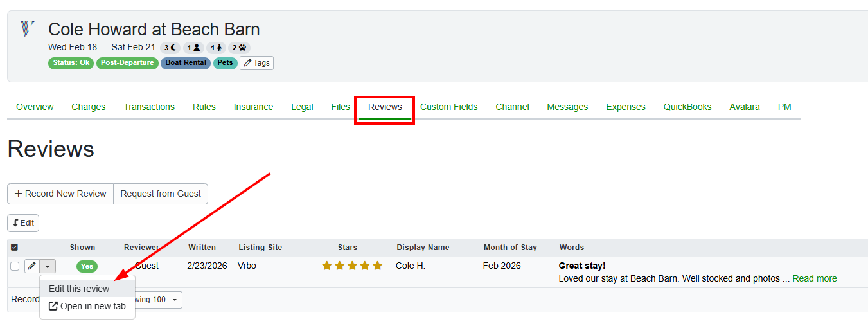Screen dimensions: 868x326
Task: Go to the Messages tab
Action: pyautogui.click(x=567, y=107)
